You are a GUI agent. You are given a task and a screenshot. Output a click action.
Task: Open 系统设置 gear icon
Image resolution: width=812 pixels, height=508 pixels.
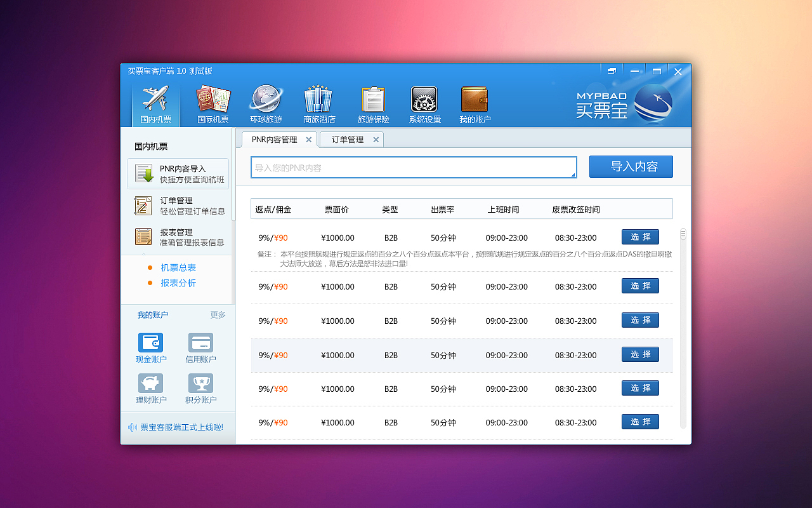(424, 104)
